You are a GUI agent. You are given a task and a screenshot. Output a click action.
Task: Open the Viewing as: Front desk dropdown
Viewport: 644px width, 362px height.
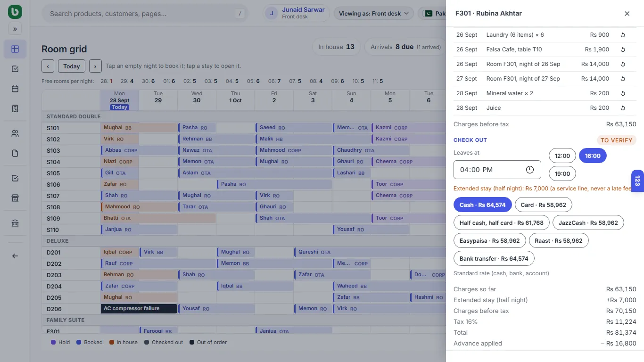[374, 13]
